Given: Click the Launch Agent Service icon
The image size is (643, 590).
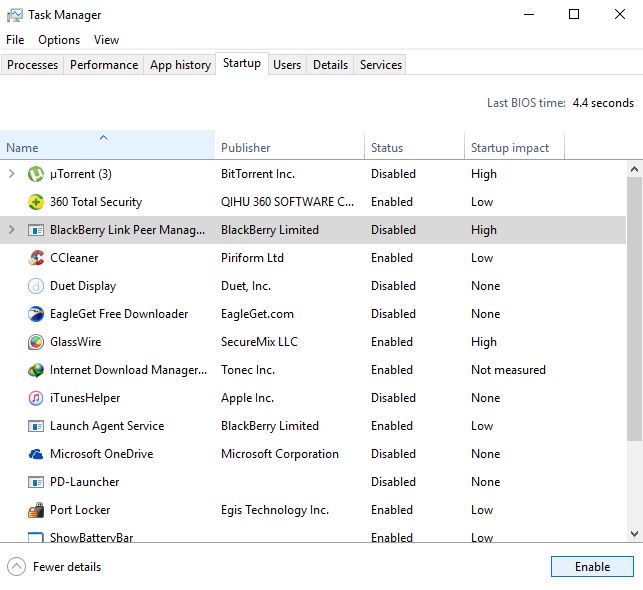Looking at the screenshot, I should click(x=36, y=426).
